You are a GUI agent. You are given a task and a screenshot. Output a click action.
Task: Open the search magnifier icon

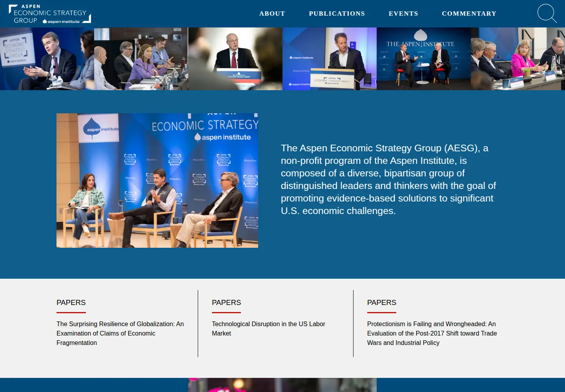pyautogui.click(x=547, y=14)
